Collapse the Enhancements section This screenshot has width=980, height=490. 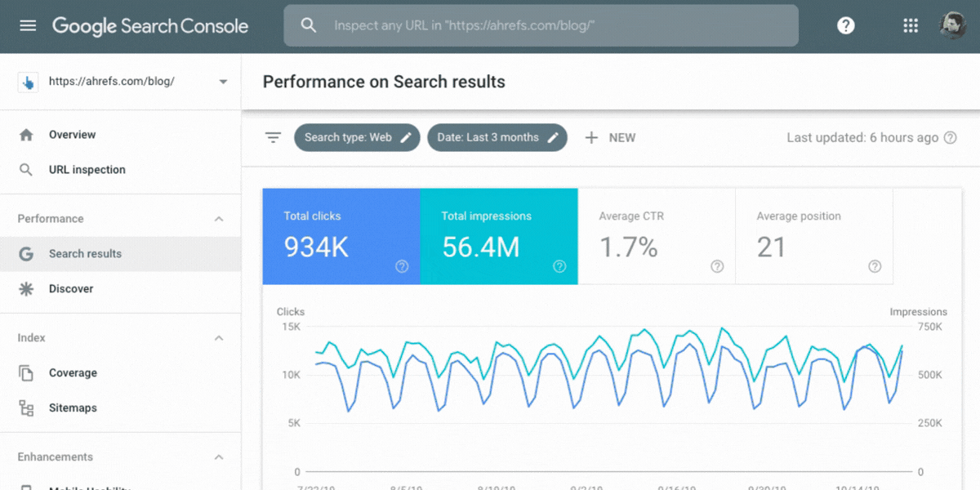click(219, 457)
